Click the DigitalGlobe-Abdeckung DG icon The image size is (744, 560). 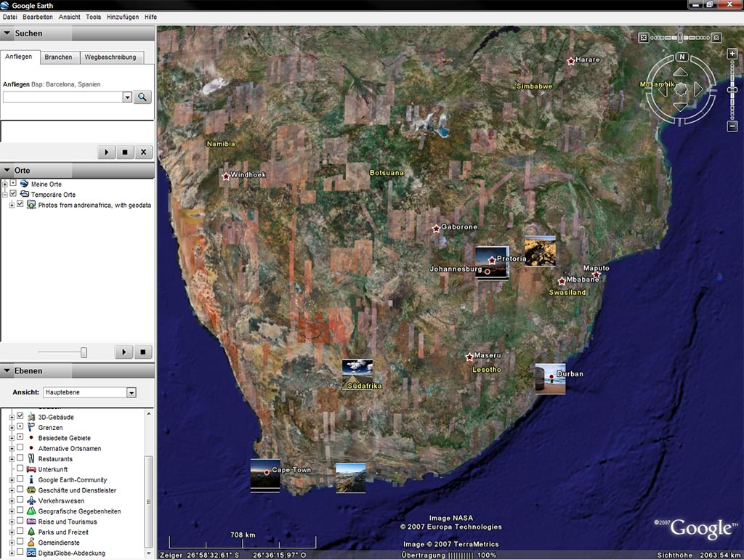(x=31, y=553)
